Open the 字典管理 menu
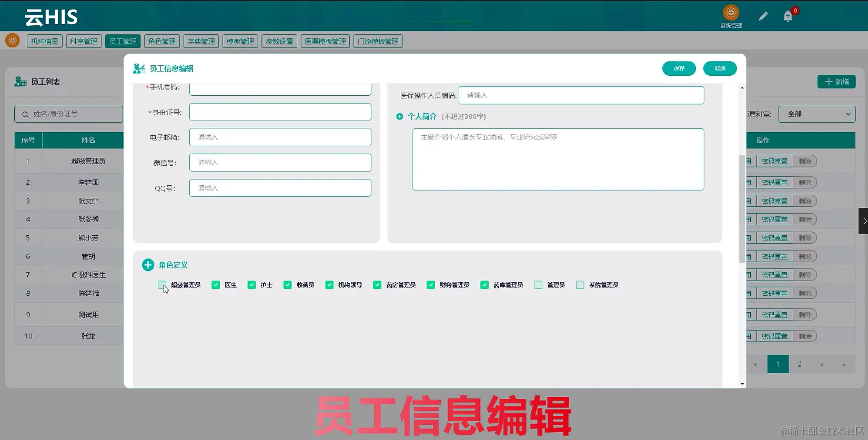868x440 pixels. click(x=201, y=41)
